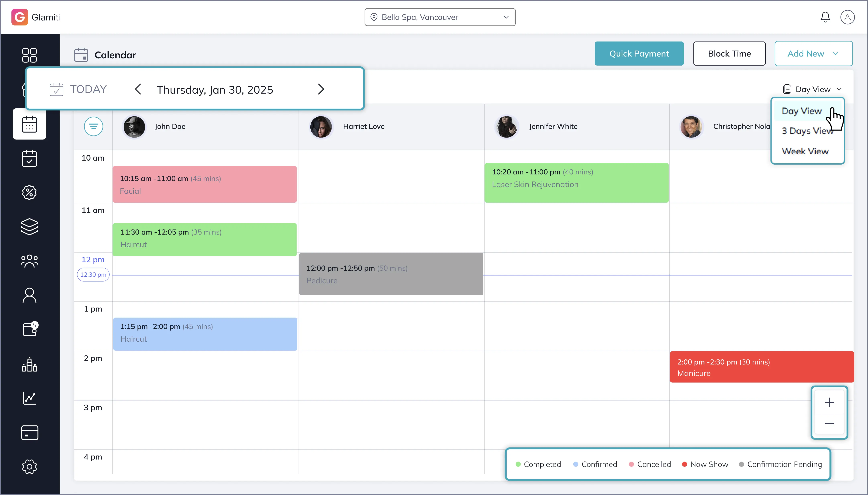The image size is (868, 495).
Task: Expand the Add New dropdown
Action: pyautogui.click(x=813, y=54)
